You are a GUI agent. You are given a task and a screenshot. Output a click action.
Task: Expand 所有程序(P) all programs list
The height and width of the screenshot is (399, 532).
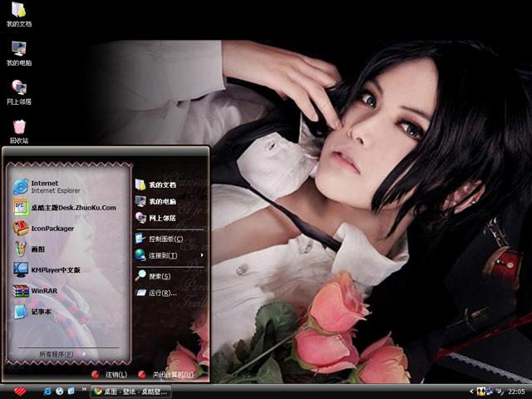click(63, 354)
